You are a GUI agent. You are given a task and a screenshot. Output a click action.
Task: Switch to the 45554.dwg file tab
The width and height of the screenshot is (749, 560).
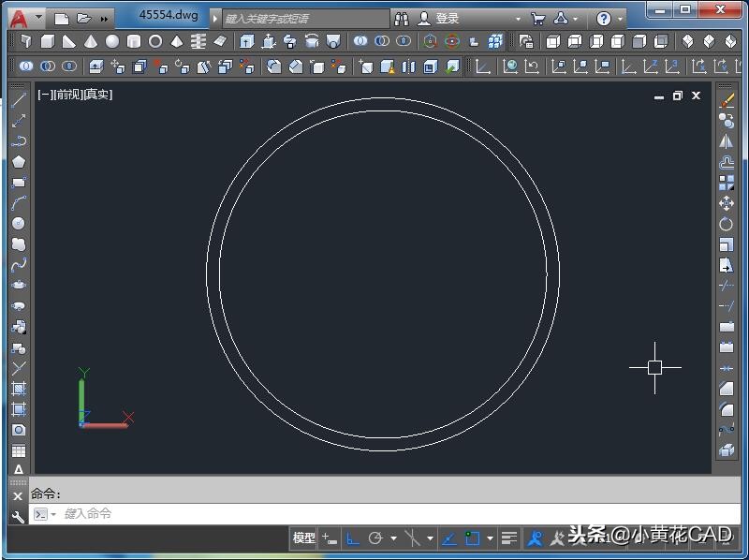169,16
